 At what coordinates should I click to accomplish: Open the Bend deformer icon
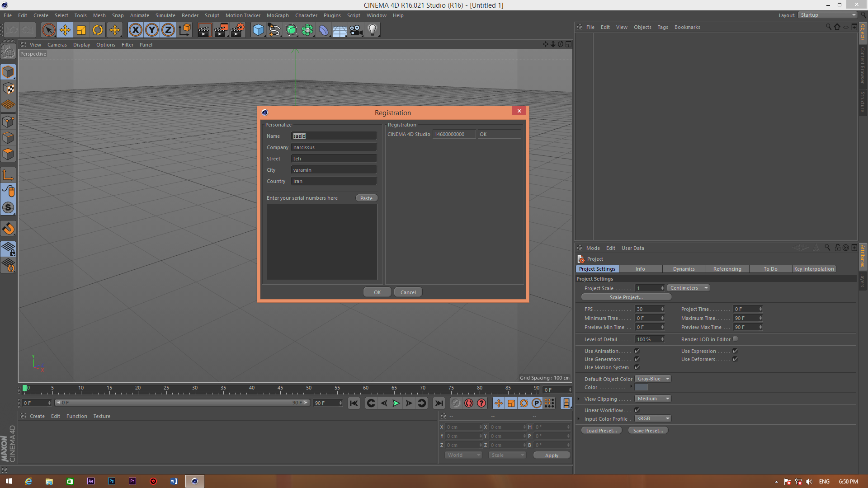[324, 30]
